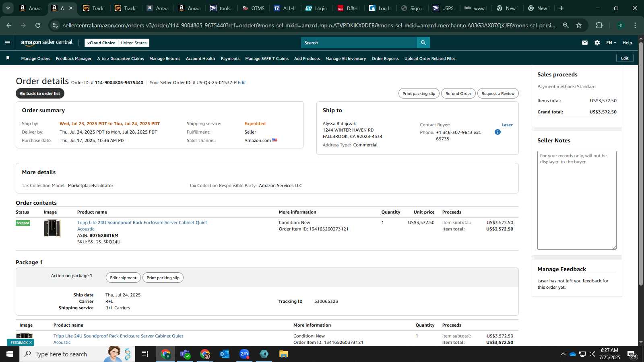
Task: Click the Request a Review button
Action: pyautogui.click(x=498, y=93)
